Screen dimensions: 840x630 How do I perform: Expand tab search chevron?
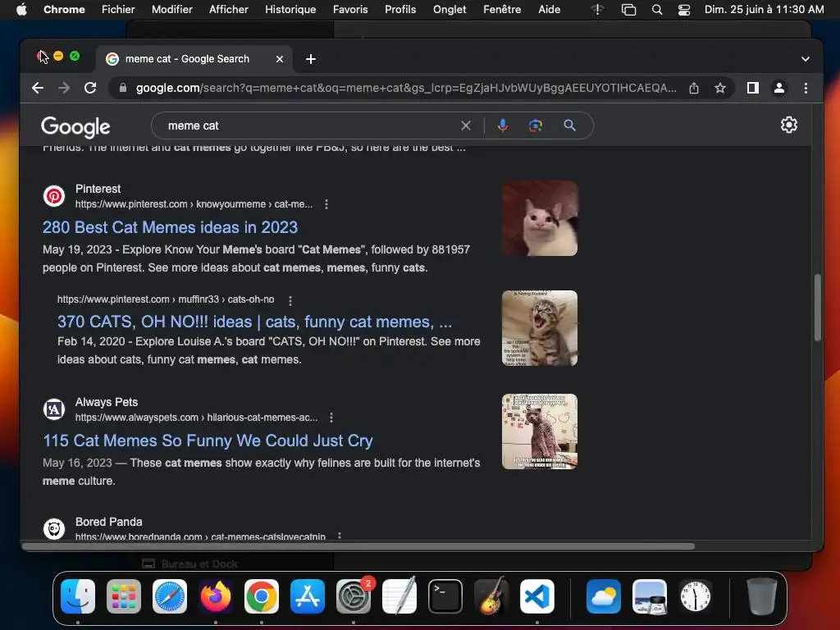(x=806, y=59)
